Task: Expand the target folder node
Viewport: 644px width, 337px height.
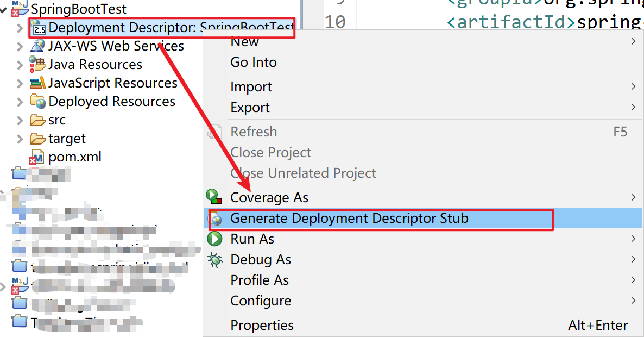Action: point(20,139)
